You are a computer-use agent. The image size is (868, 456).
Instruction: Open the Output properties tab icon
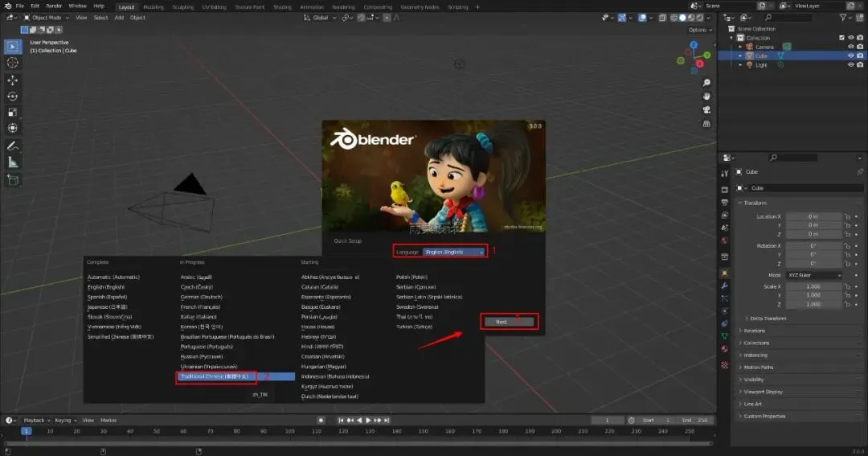tap(725, 202)
